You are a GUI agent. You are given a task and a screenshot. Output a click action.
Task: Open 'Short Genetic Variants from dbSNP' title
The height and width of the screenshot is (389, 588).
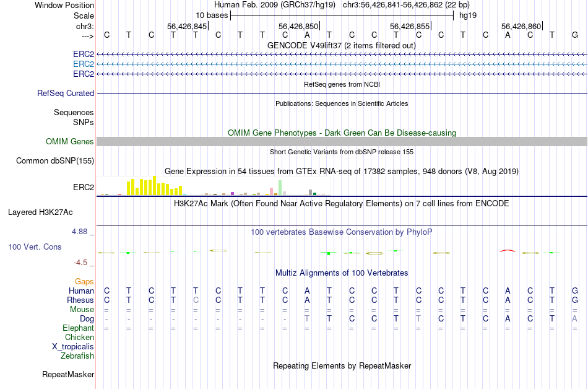click(341, 152)
